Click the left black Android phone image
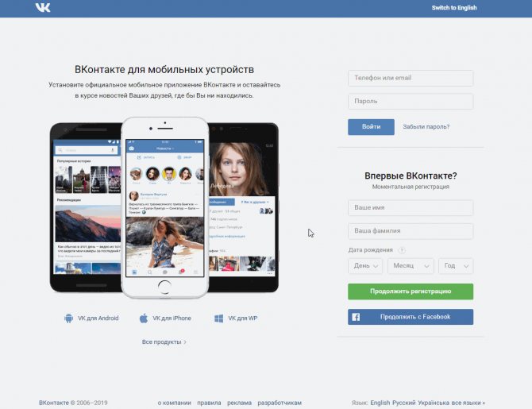The width and height of the screenshot is (532, 409). click(x=86, y=207)
